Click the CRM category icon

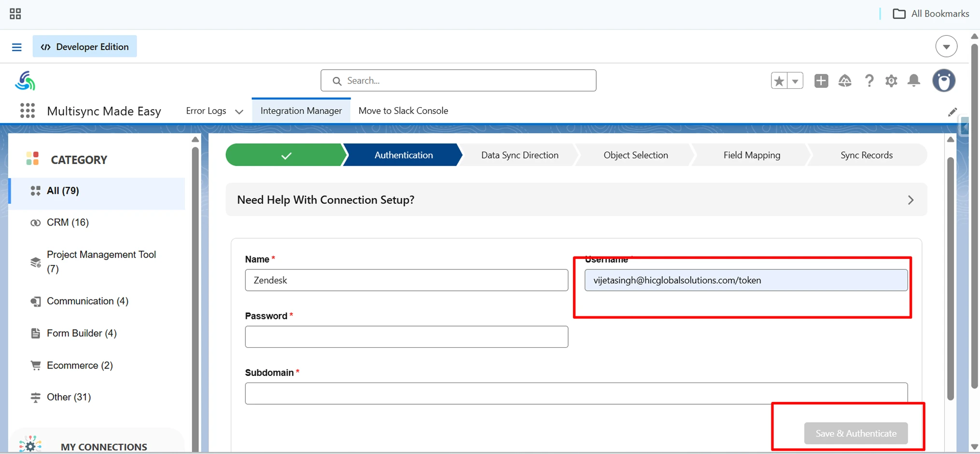35,223
